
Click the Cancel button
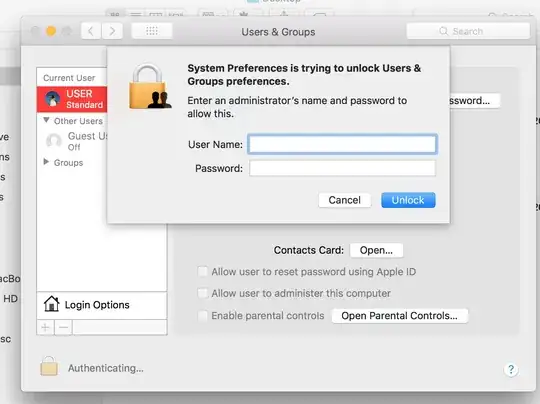[x=345, y=200]
